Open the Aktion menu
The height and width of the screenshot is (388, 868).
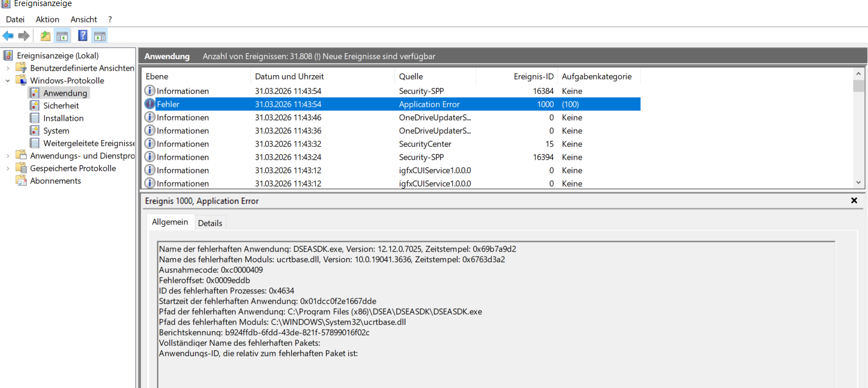(x=47, y=19)
